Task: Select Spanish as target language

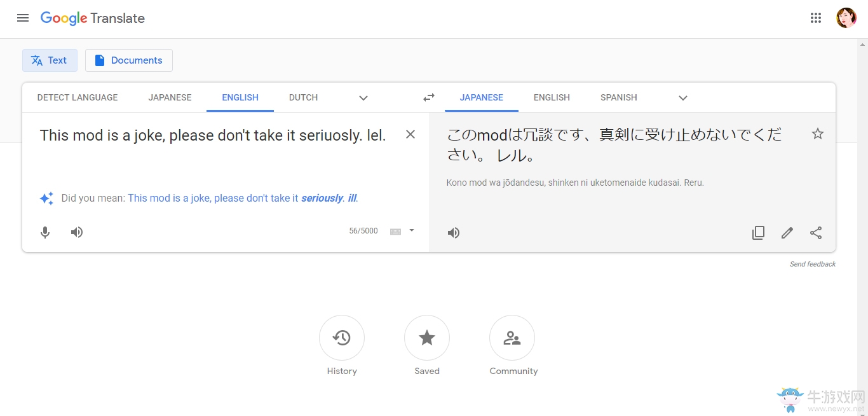Action: click(x=619, y=97)
